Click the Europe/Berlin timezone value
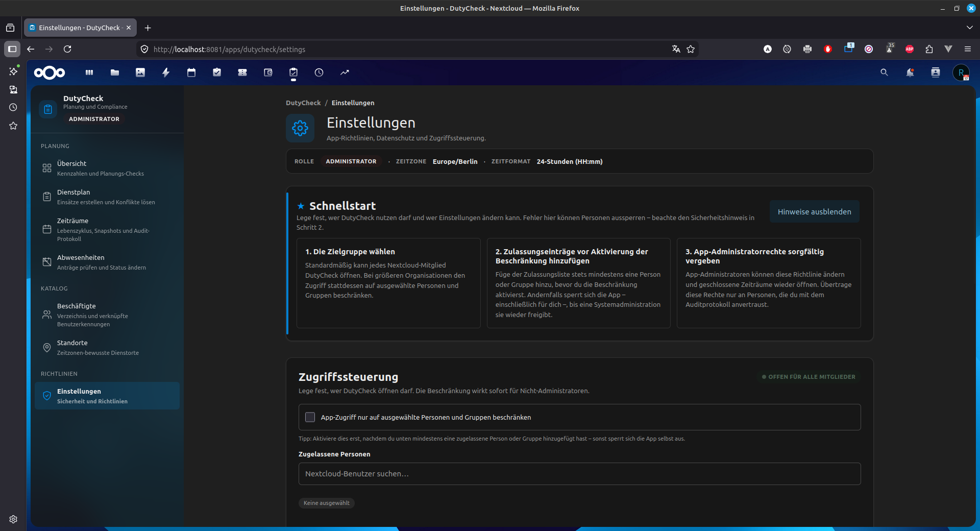 [x=455, y=161]
